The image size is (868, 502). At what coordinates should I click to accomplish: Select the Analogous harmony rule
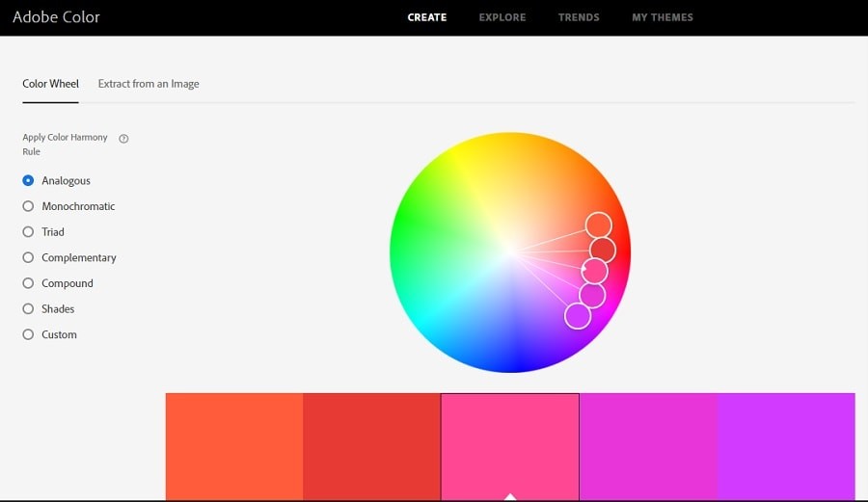pyautogui.click(x=56, y=181)
